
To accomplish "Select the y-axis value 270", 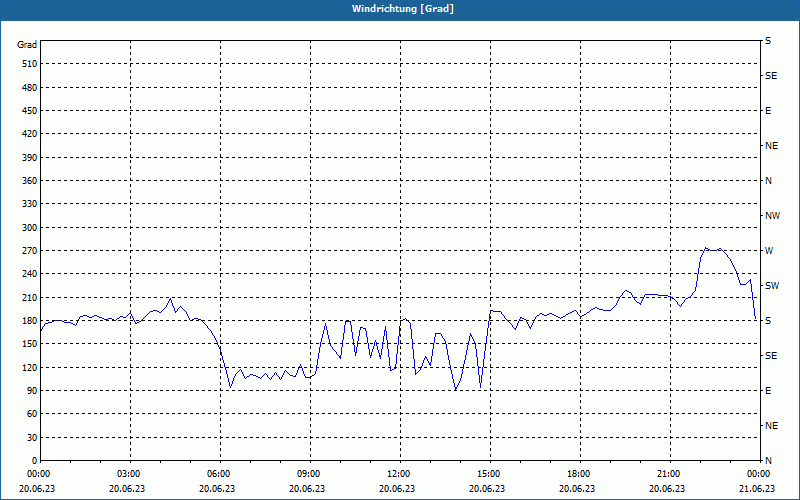I will pos(30,251).
